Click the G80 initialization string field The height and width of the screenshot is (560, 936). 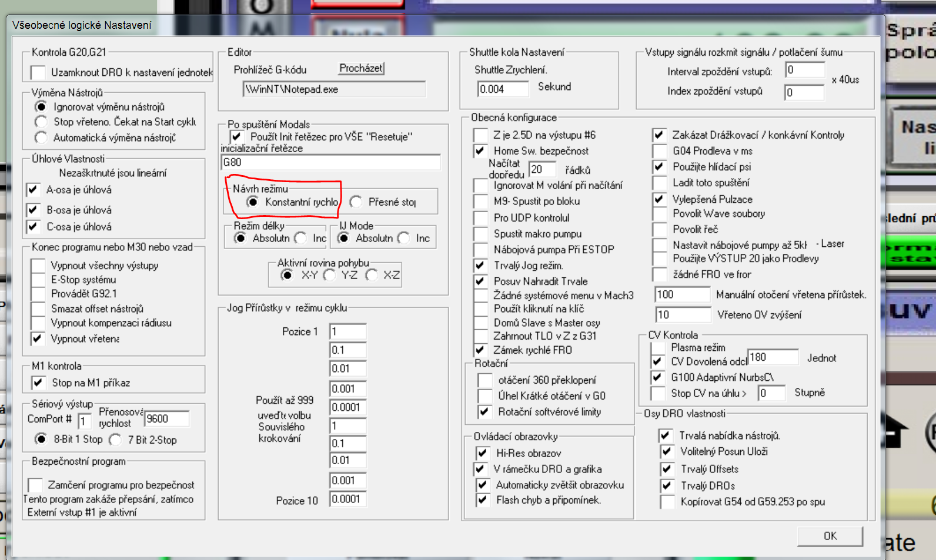click(x=330, y=162)
